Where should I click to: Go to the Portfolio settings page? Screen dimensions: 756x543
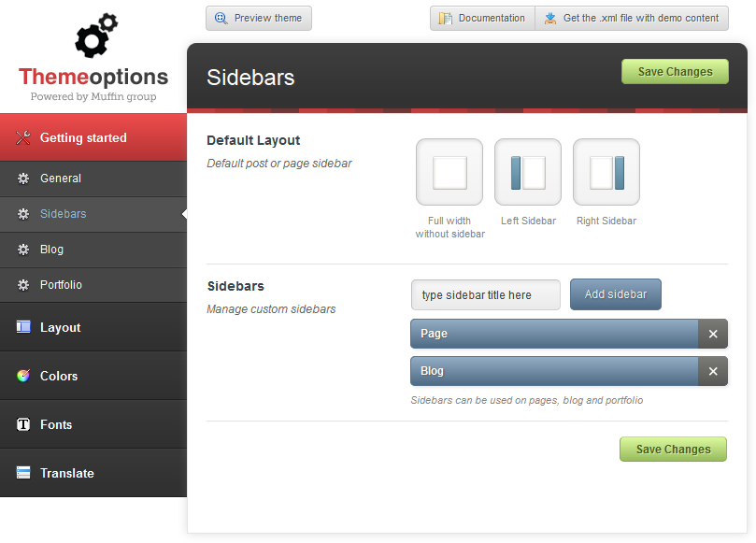click(61, 285)
